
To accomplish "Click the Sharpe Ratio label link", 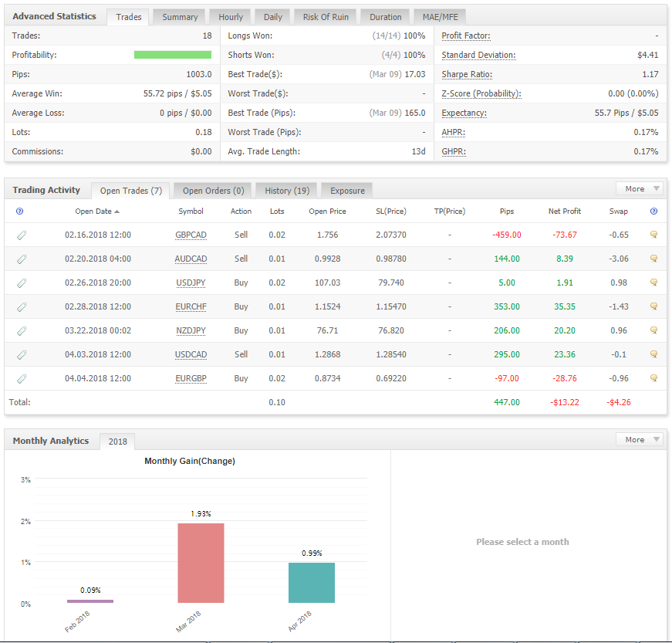I will pos(467,74).
